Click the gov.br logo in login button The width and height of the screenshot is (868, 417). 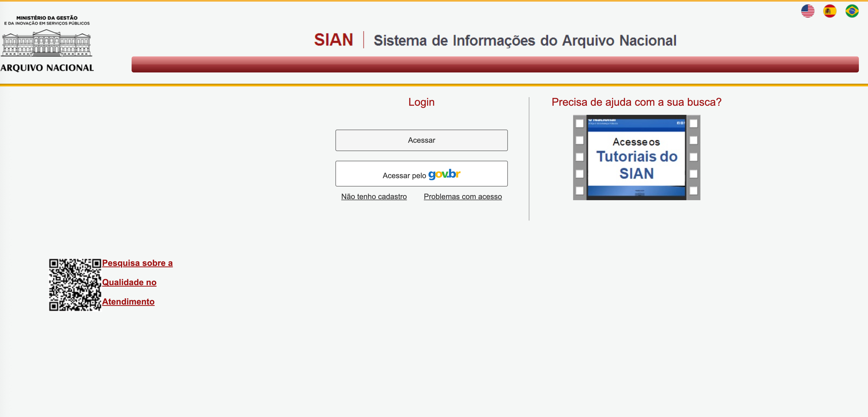[x=444, y=174]
